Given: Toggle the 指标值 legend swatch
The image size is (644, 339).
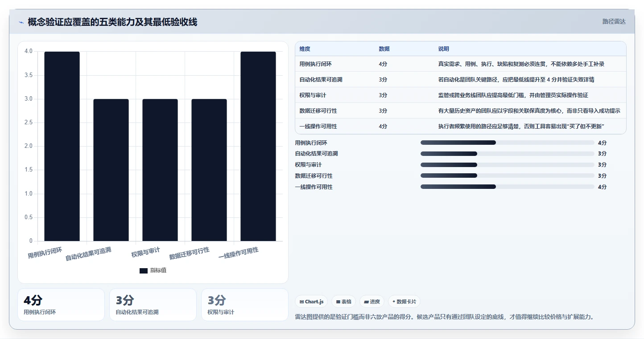Looking at the screenshot, I should 144,270.
